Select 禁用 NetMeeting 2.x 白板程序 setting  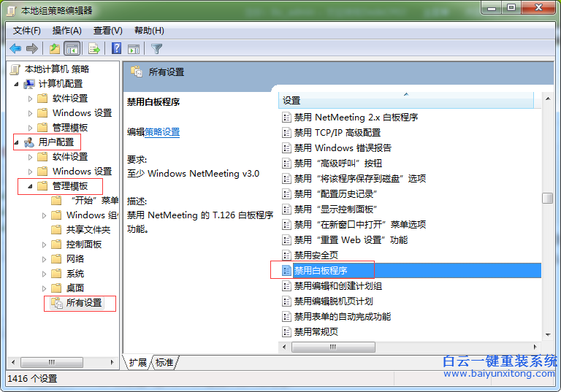tap(356, 118)
